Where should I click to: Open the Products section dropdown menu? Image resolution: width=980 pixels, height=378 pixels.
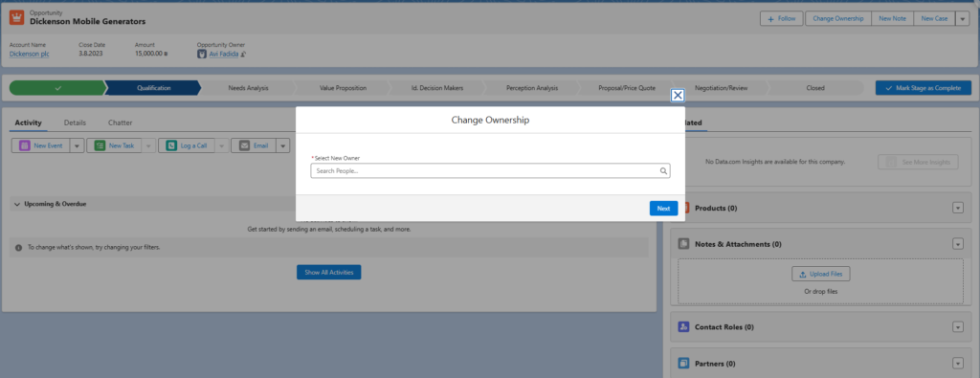pos(958,208)
